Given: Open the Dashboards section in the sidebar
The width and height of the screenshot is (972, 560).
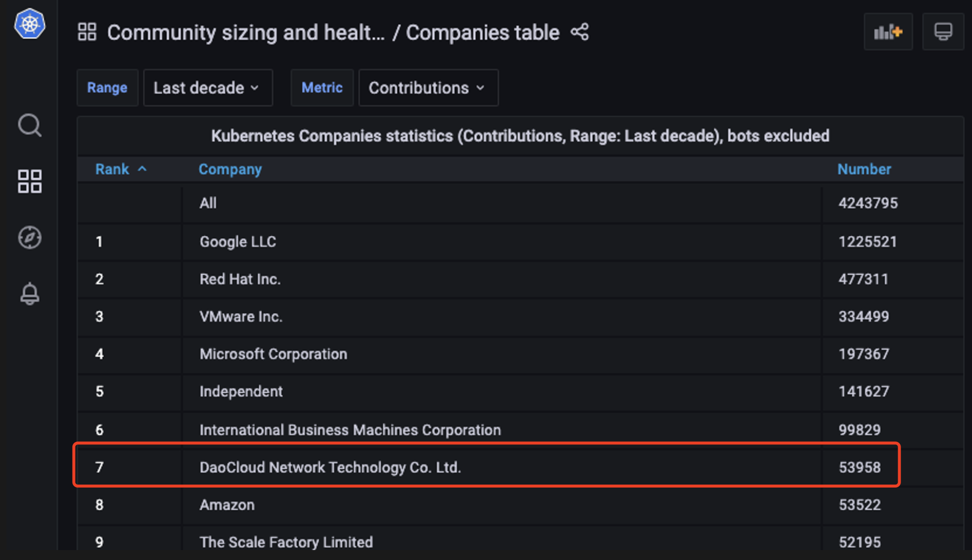Looking at the screenshot, I should [29, 181].
